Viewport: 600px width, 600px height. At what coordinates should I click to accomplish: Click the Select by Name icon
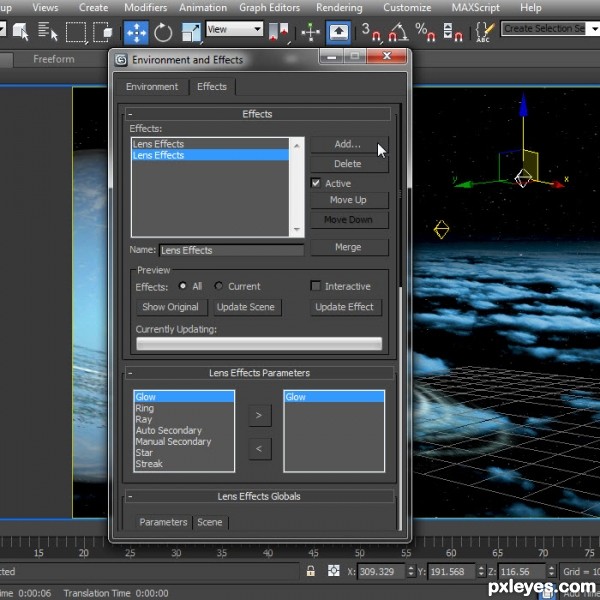(47, 31)
